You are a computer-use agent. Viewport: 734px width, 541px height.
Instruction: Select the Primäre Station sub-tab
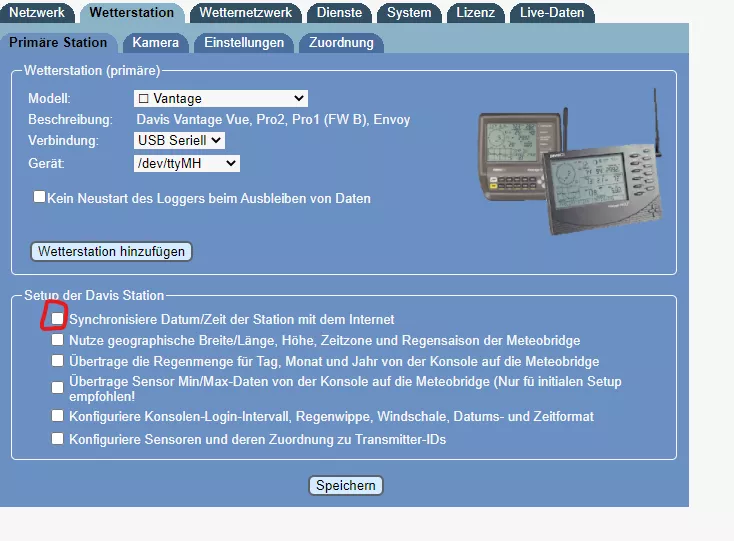point(58,43)
